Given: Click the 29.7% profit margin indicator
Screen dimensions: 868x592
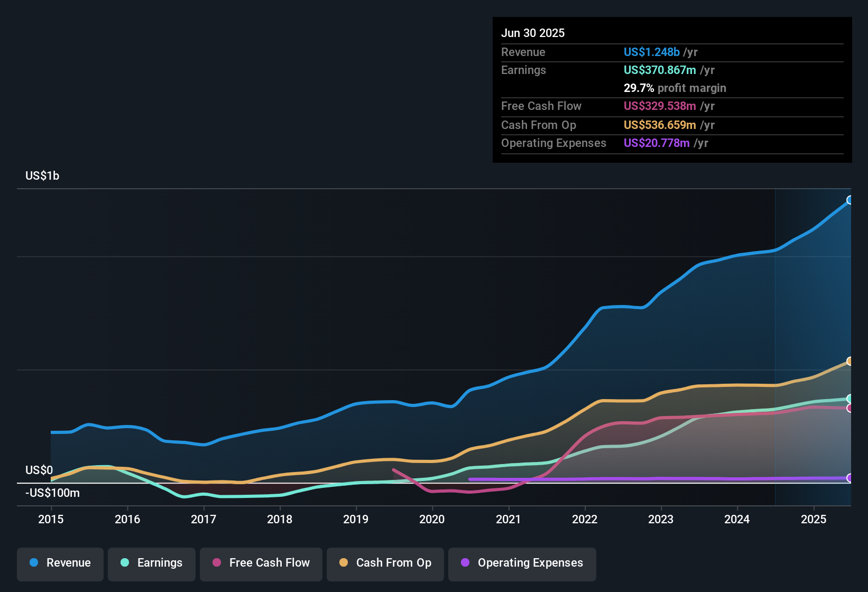Looking at the screenshot, I should coord(638,88).
